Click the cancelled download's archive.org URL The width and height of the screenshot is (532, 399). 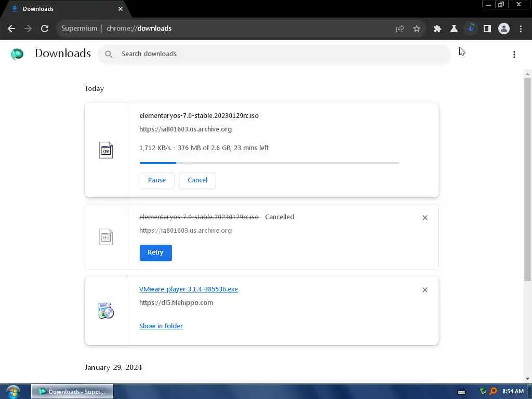point(185,231)
